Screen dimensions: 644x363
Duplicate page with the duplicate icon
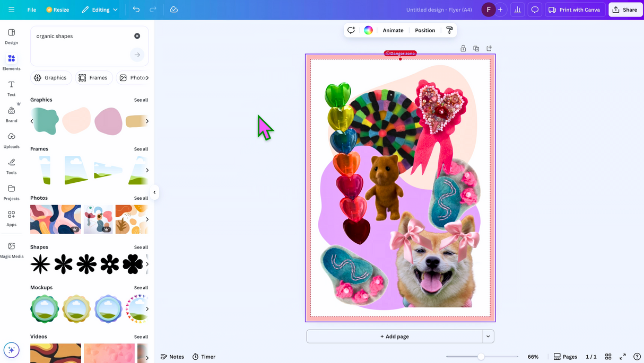[x=476, y=49]
